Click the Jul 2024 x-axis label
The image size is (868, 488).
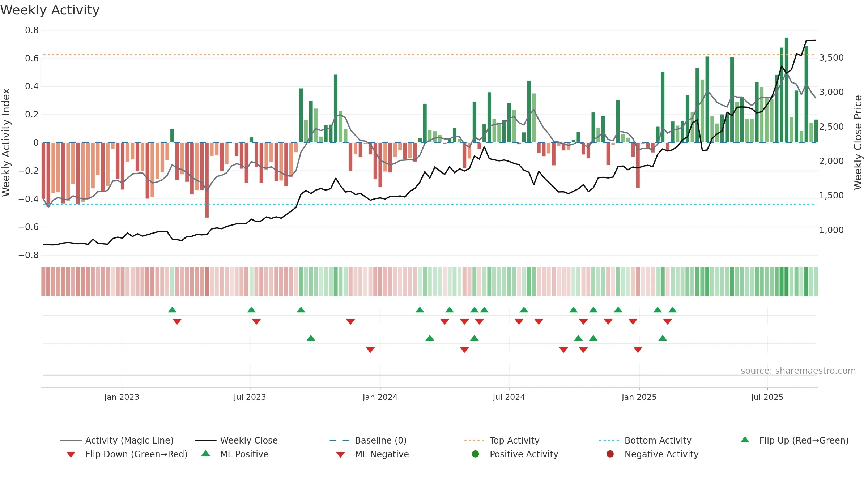(509, 397)
